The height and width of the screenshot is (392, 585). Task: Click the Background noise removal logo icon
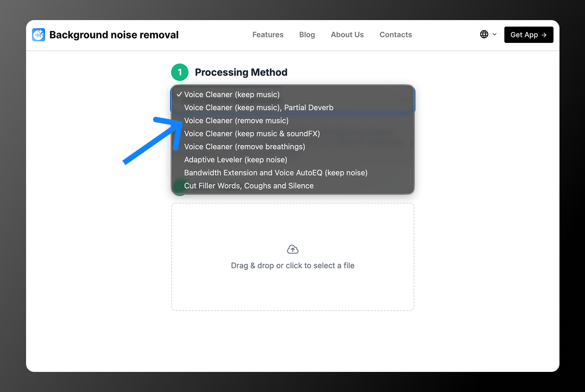tap(39, 35)
